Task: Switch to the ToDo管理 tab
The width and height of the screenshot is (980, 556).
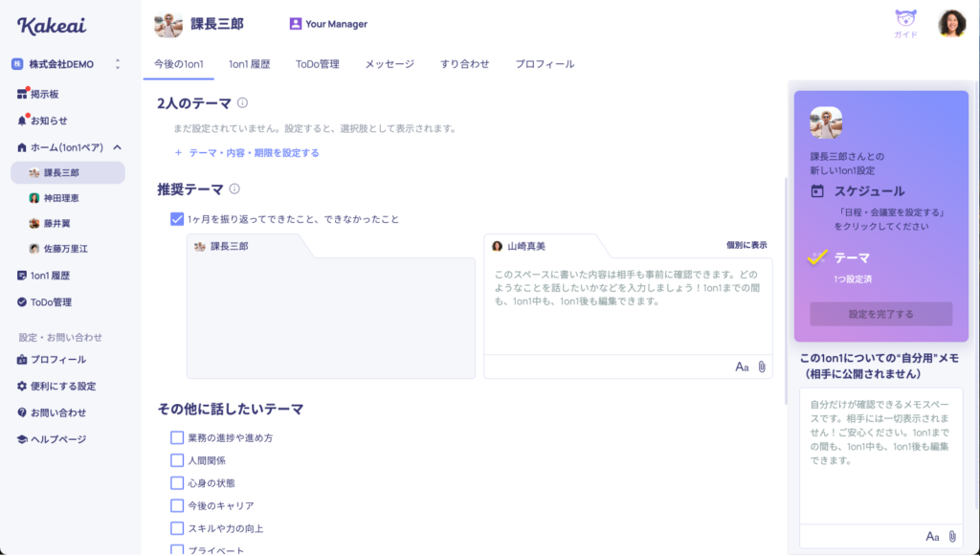Action: click(318, 64)
